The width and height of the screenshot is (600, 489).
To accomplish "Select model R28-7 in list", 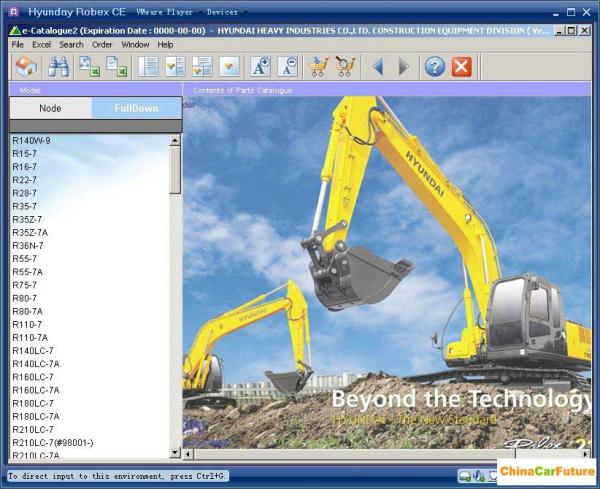I will coord(24,193).
